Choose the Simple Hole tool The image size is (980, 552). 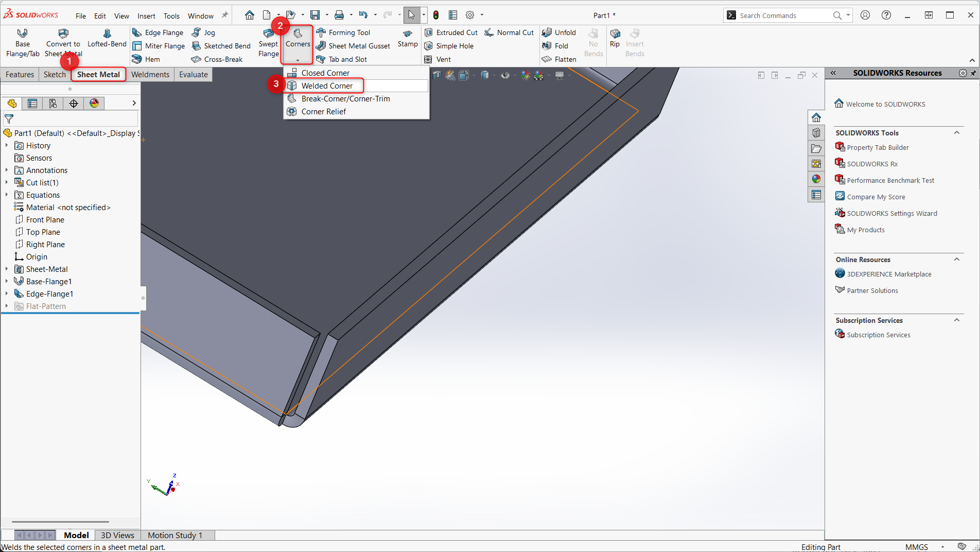click(449, 46)
